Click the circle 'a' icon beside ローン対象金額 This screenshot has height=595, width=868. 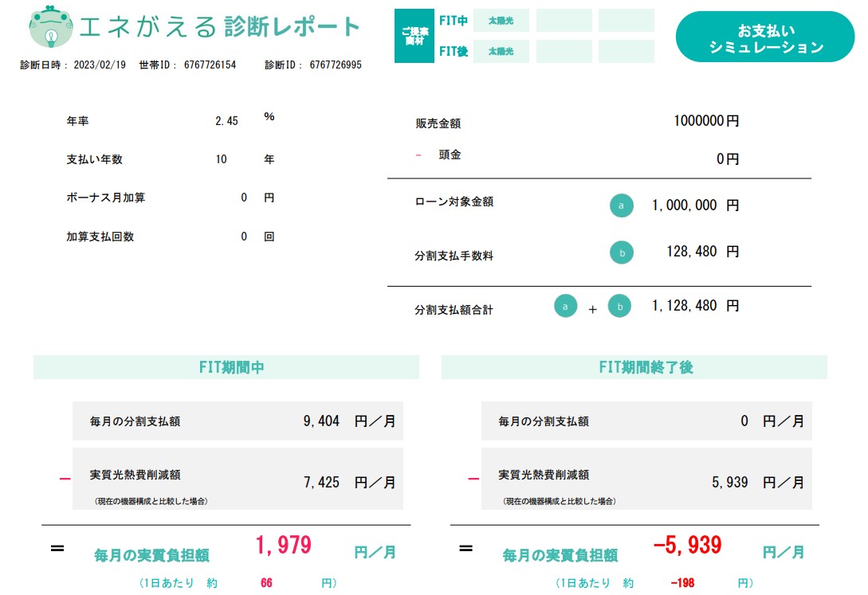[x=621, y=206]
